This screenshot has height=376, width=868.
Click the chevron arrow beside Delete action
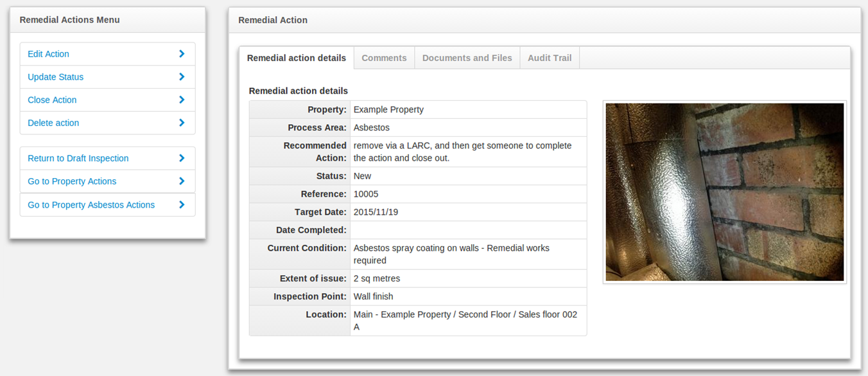[x=182, y=123]
